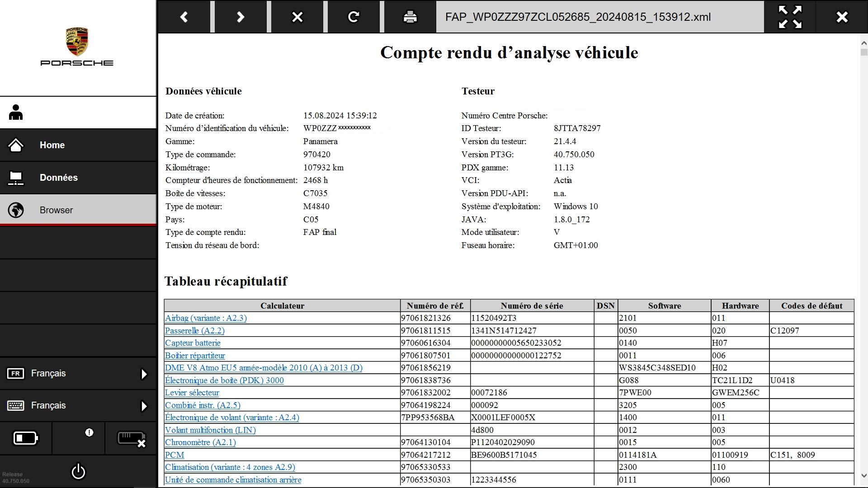Open the PCM link
This screenshot has height=488, width=868.
pyautogui.click(x=175, y=455)
